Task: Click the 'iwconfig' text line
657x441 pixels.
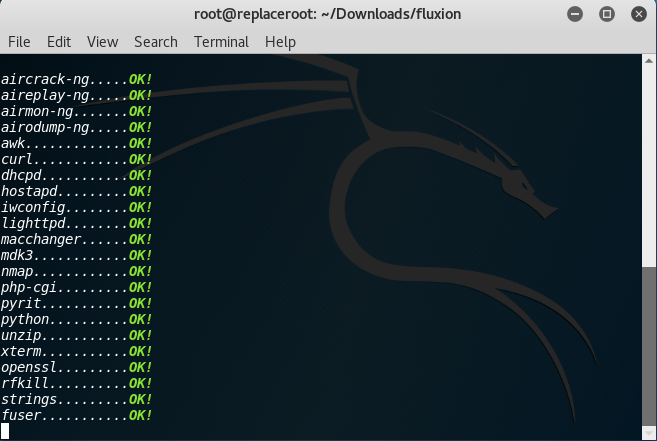Action: click(76, 207)
